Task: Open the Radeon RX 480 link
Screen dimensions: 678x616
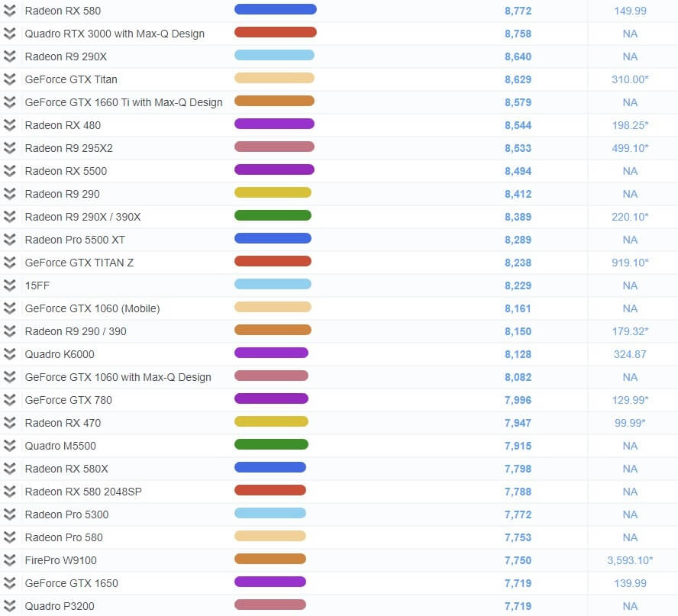Action: coord(63,125)
